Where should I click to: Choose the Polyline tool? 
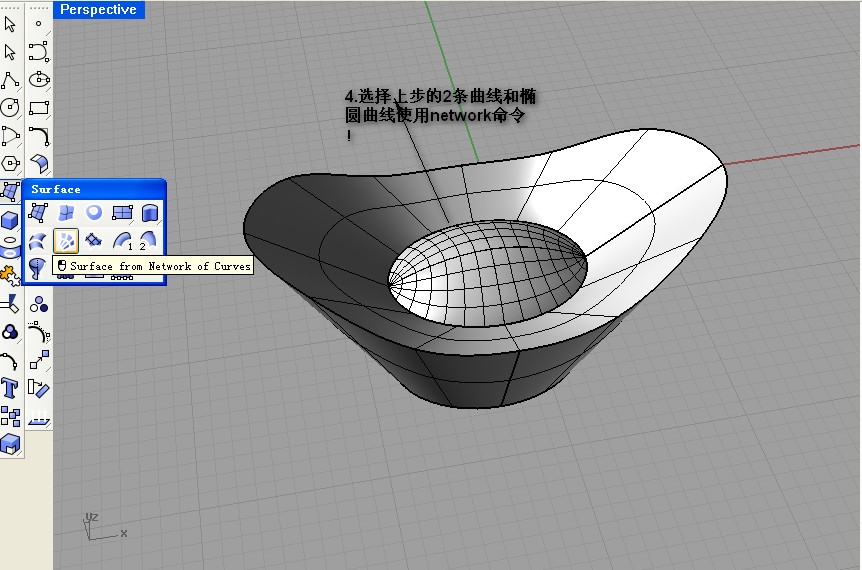coord(10,80)
